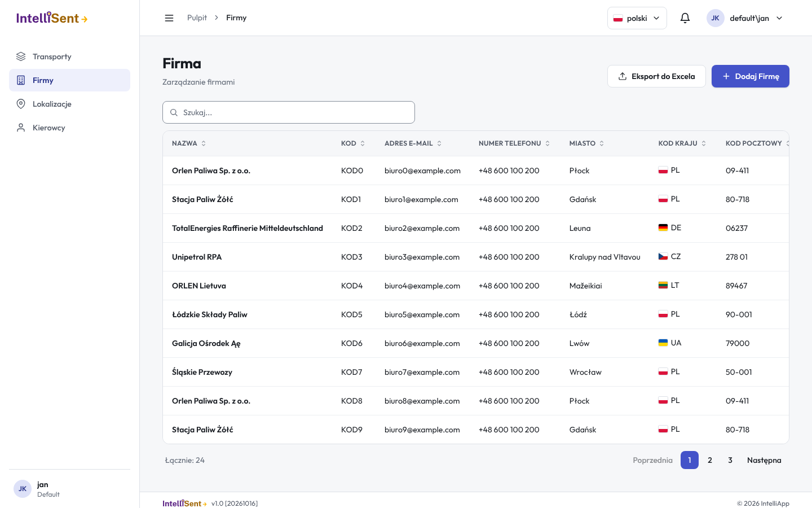The width and height of the screenshot is (812, 508).
Task: Click the Dodaj Firmę button
Action: (751, 76)
